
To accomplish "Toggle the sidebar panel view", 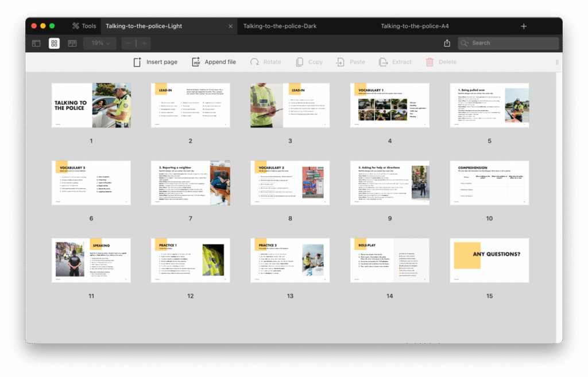I will point(36,43).
